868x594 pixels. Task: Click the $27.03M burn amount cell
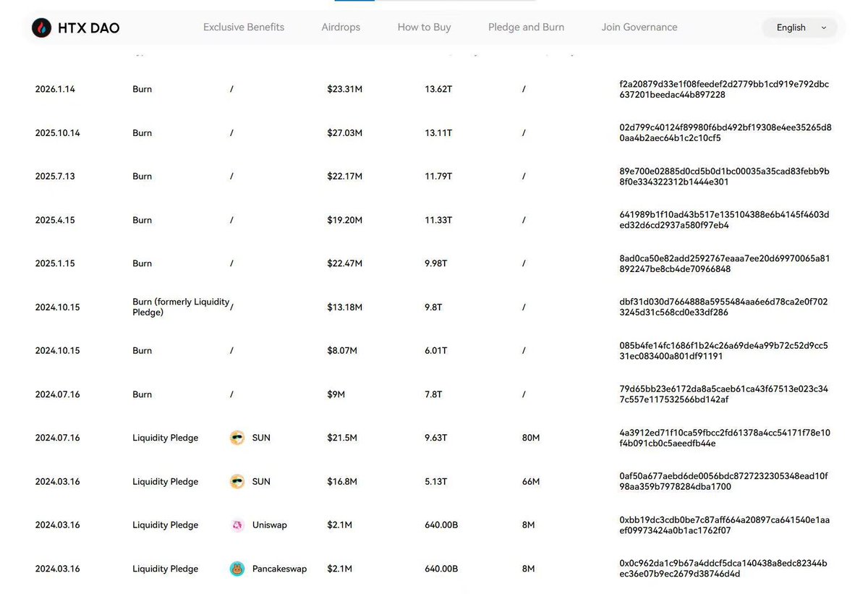coord(344,133)
